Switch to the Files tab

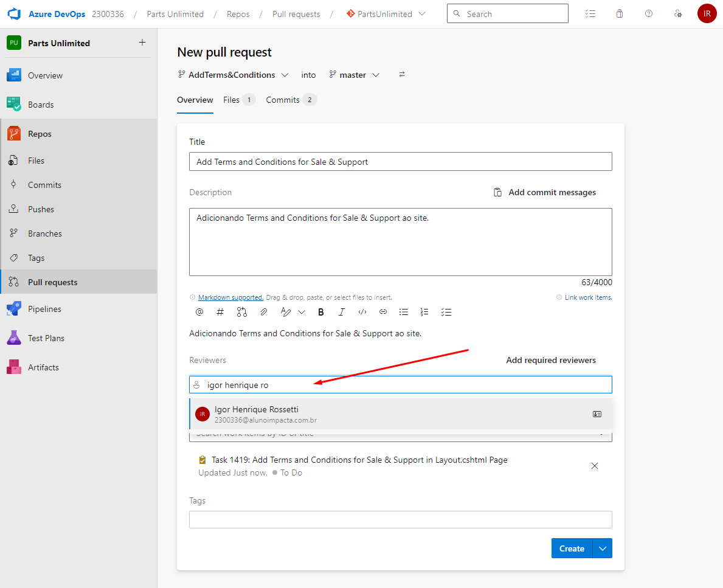[239, 100]
